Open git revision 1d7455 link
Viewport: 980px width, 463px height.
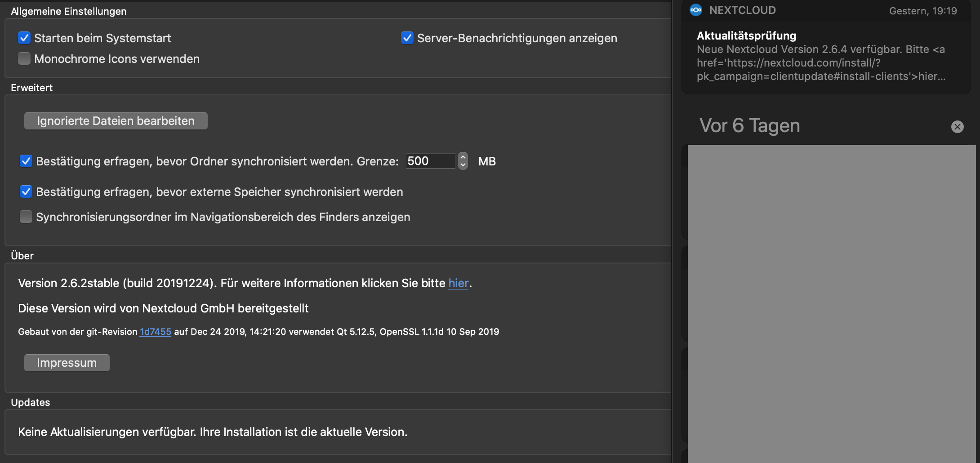click(x=155, y=332)
